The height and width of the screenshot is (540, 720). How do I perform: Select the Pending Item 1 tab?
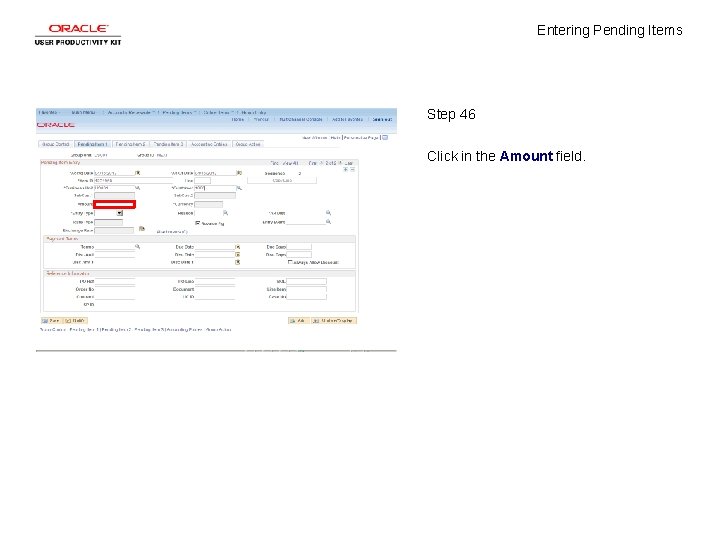[92, 144]
